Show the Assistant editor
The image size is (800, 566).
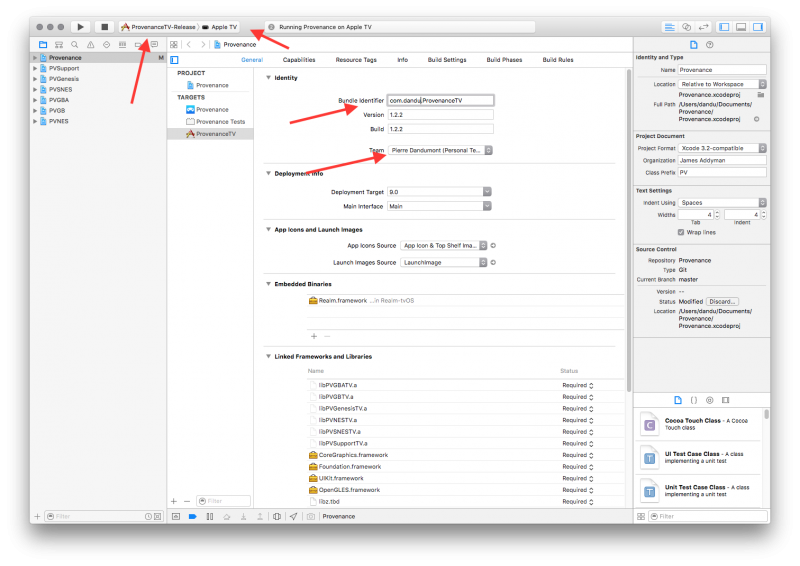click(686, 27)
